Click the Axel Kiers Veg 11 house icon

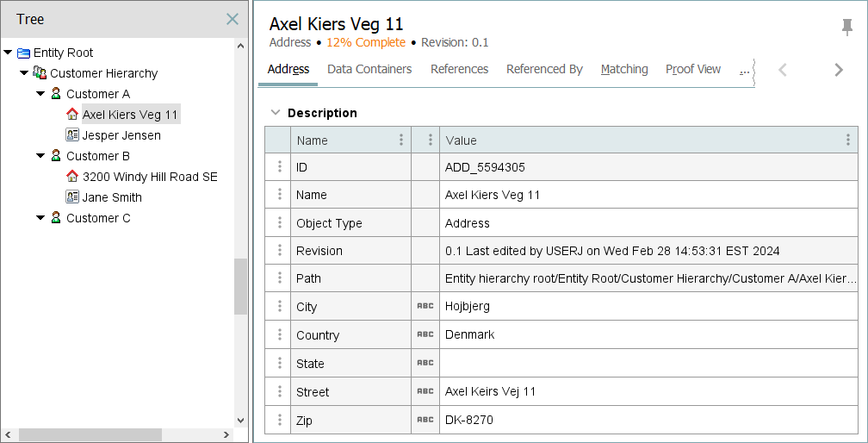(x=72, y=114)
